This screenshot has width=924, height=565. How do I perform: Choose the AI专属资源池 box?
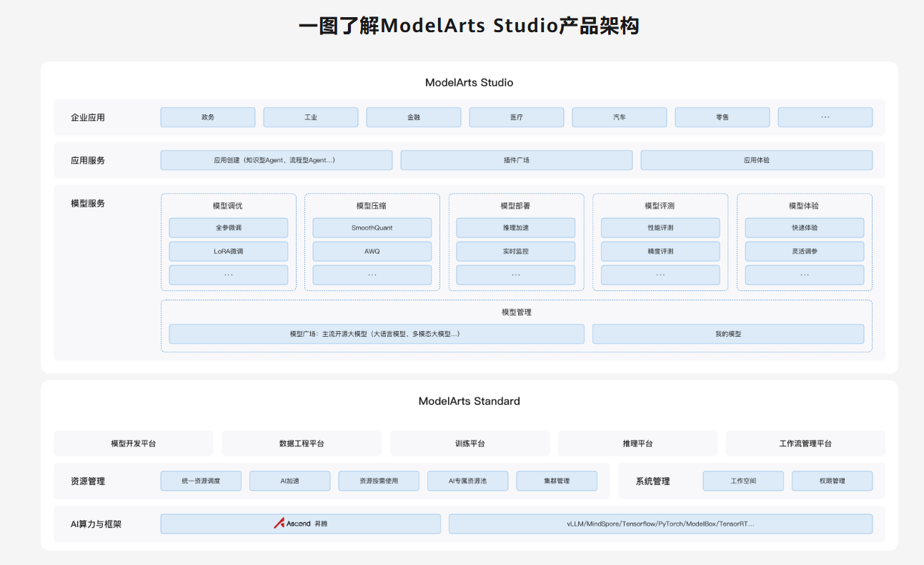pos(468,481)
